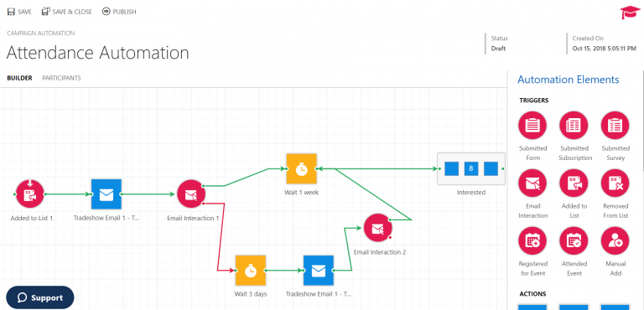The image size is (644, 310).
Task: Click the Added to List 1 start node
Action: pos(30,194)
